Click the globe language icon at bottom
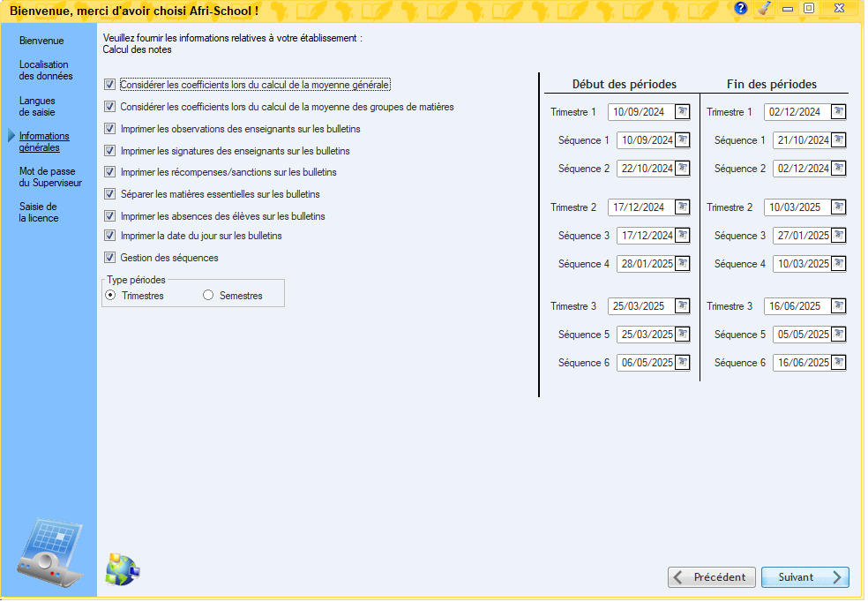The width and height of the screenshot is (868, 602). (x=123, y=570)
